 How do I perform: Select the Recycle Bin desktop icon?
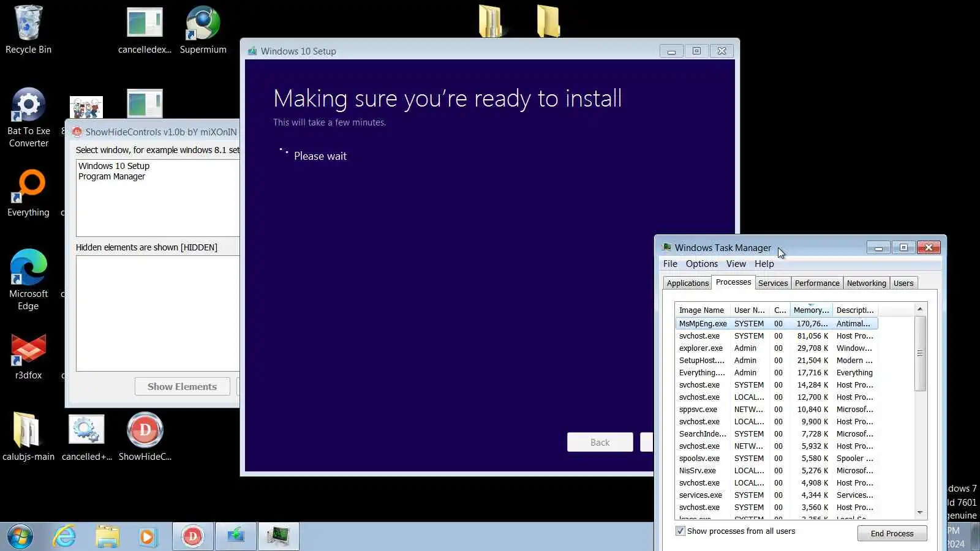(28, 29)
